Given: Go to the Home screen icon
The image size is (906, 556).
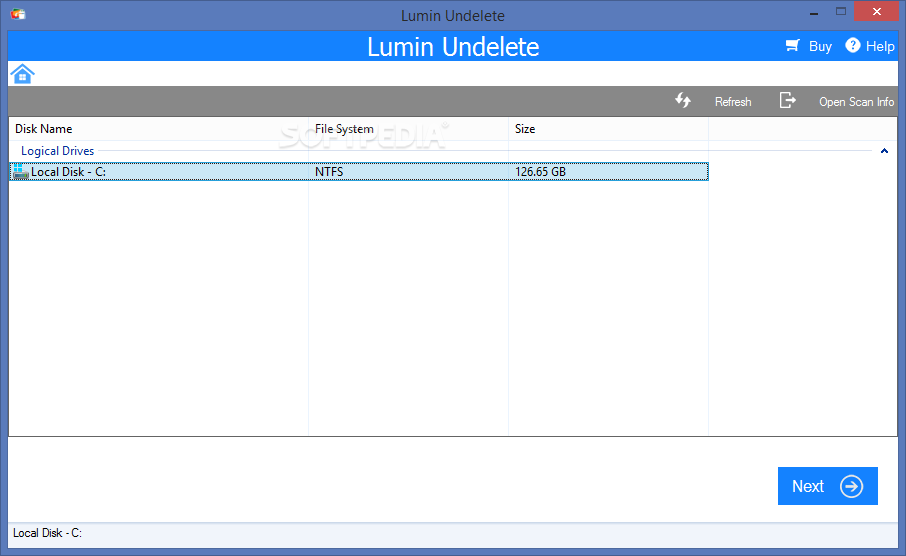Looking at the screenshot, I should (x=23, y=74).
